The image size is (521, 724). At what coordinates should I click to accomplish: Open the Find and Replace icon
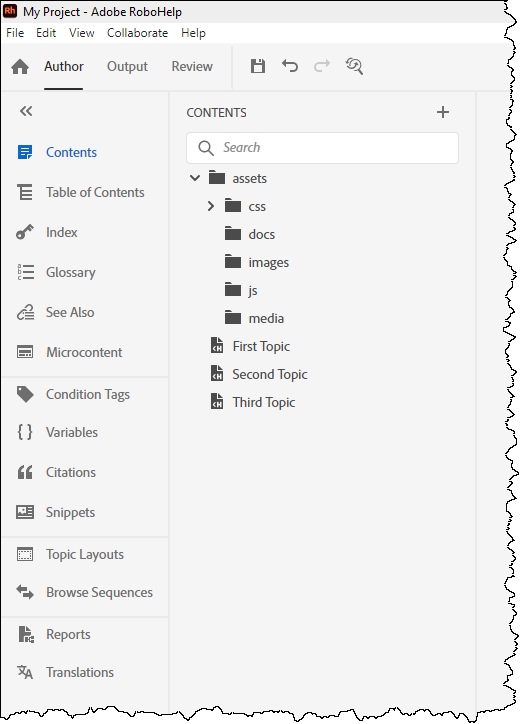coord(354,66)
